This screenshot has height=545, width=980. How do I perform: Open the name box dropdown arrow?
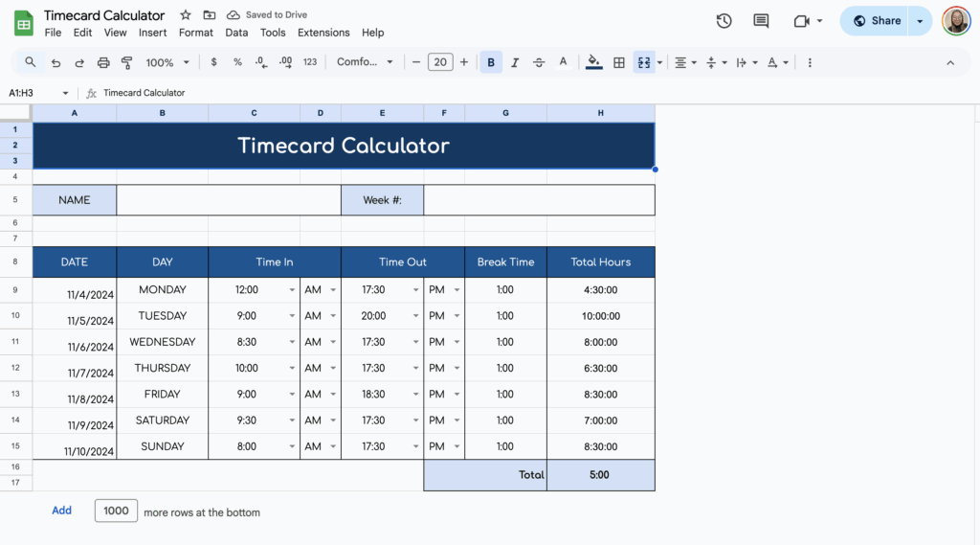tap(65, 93)
